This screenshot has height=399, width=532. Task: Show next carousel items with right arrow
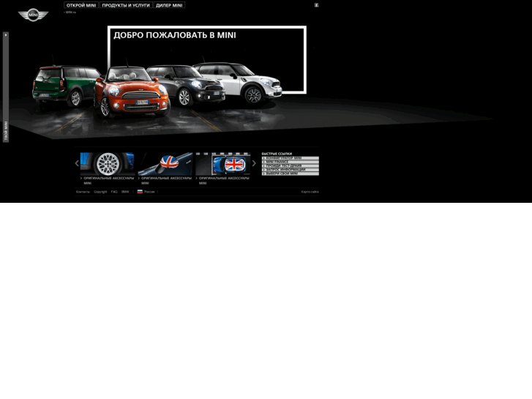coord(254,163)
